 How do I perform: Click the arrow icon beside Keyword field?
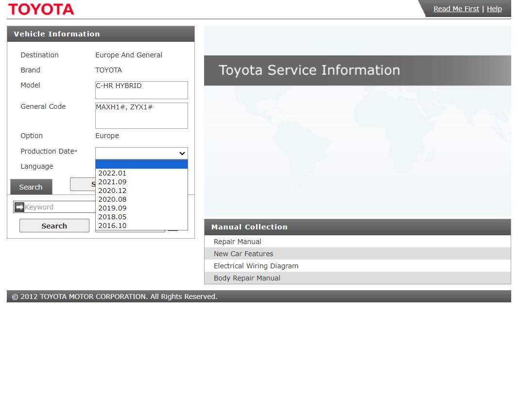19,207
